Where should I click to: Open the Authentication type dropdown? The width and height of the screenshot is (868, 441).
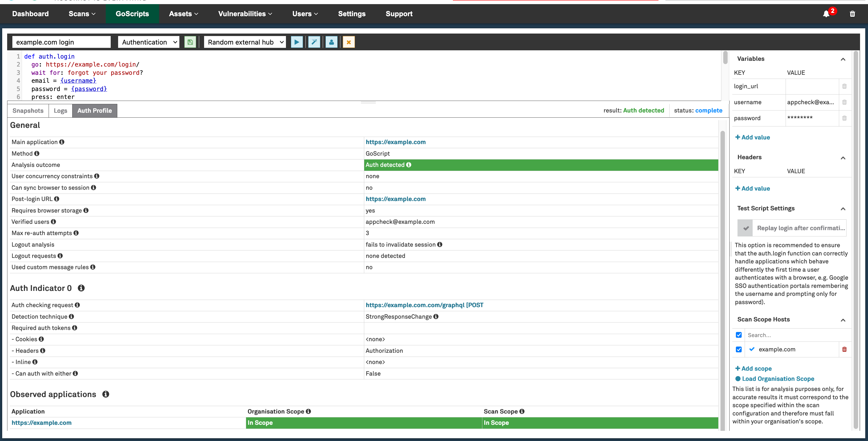coord(149,42)
